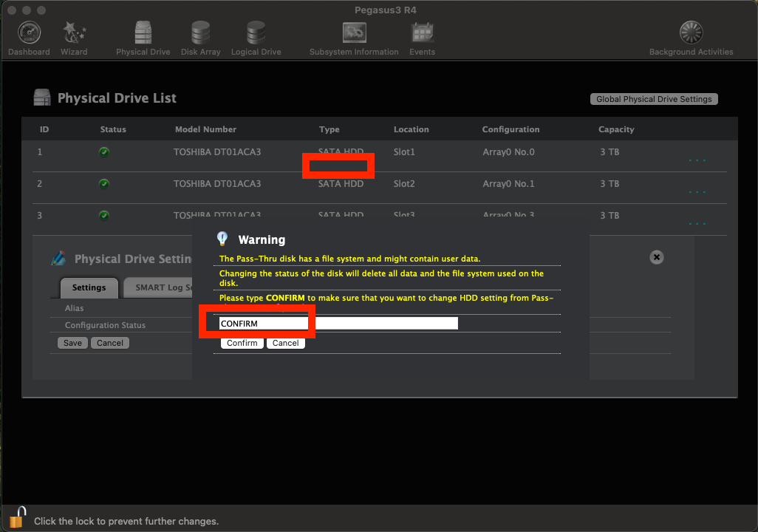Click the TOSHIBA model cell in row 1
Screen dimensions: 758x532
(x=217, y=152)
